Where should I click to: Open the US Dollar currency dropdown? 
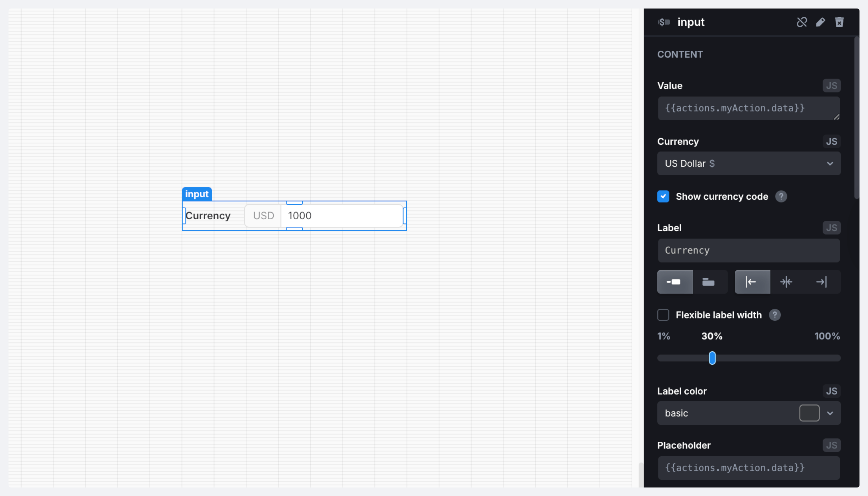point(749,164)
